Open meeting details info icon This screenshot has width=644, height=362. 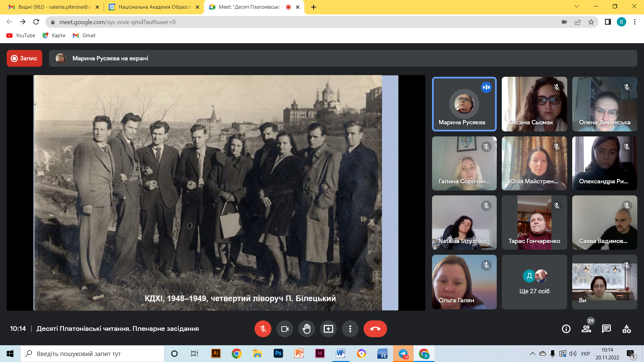566,329
